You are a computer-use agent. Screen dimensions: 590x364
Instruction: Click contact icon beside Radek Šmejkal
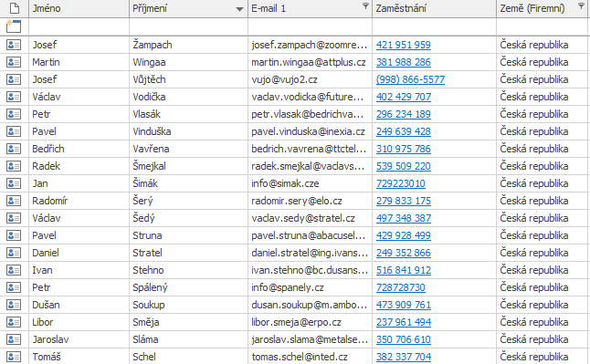point(14,166)
